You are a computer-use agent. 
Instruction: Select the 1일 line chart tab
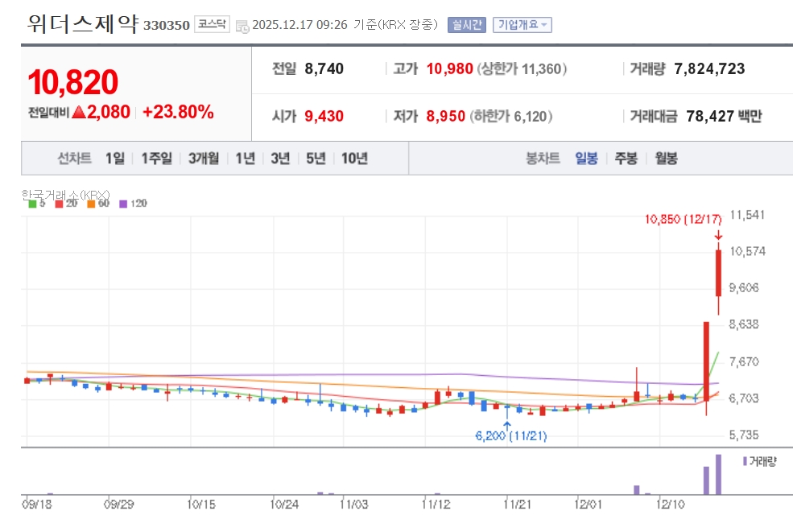115,159
